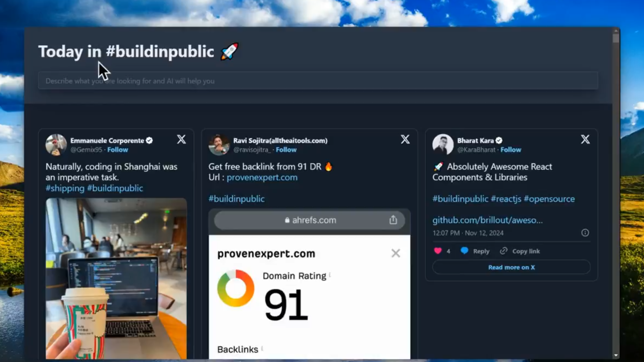Click the #shipping hashtag in Emmanuele's tweet
Screen dimensions: 644x362
65,188
